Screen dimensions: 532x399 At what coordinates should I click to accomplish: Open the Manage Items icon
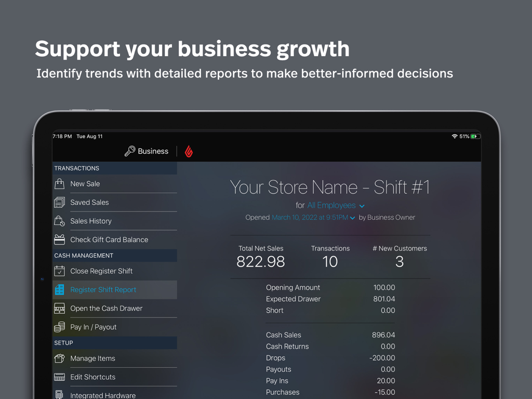[x=60, y=358]
